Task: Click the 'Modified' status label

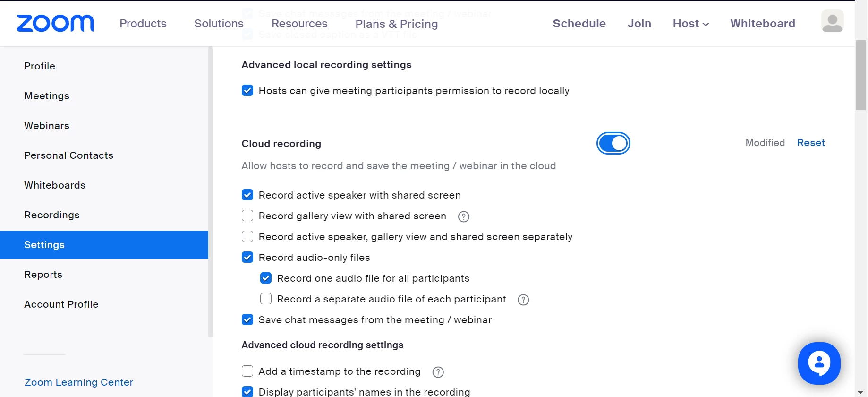Action: pos(765,143)
